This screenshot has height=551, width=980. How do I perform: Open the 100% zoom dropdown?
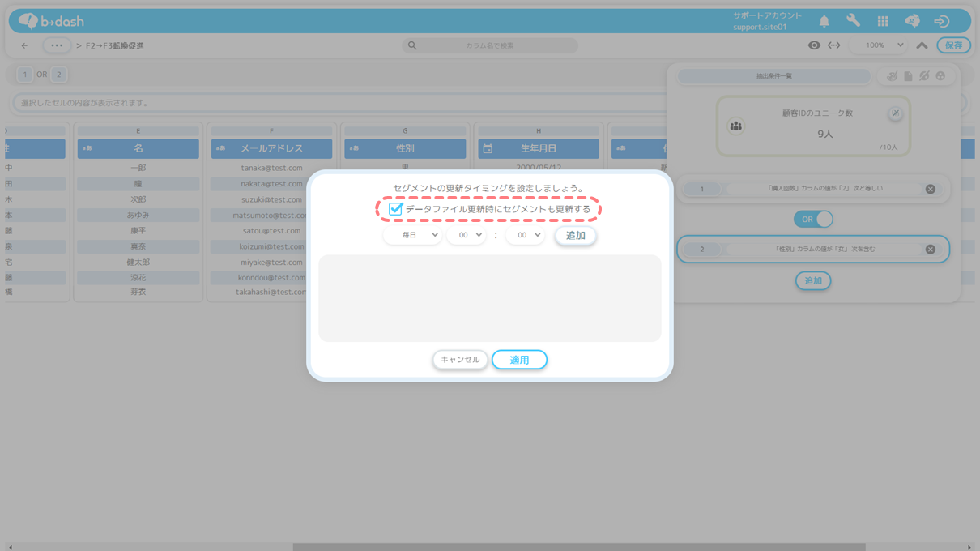pyautogui.click(x=878, y=45)
